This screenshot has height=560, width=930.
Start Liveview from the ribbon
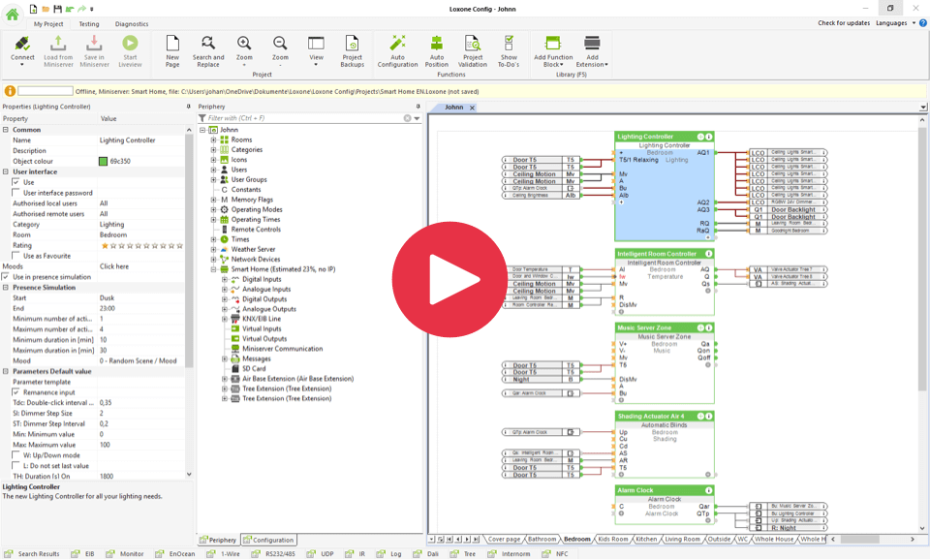click(130, 44)
